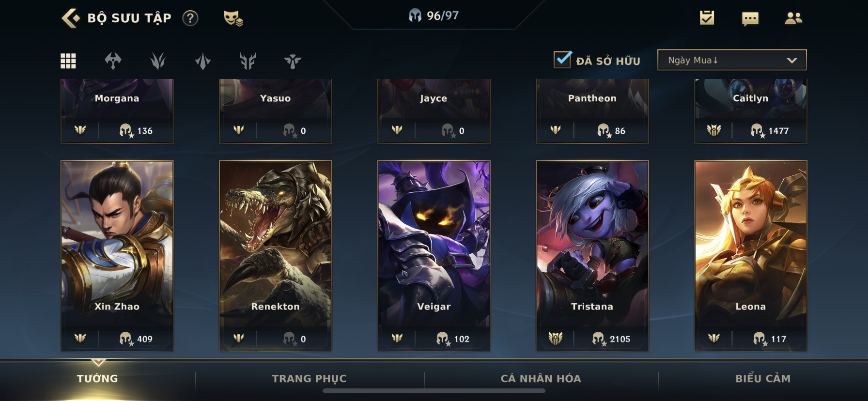Filter champions by the fourth role icon
The image size is (868, 401).
click(248, 61)
